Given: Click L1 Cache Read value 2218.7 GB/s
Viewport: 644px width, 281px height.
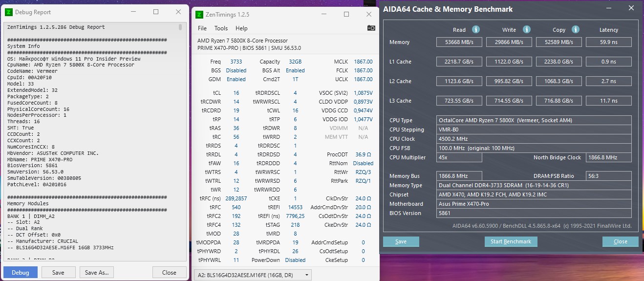Looking at the screenshot, I should [459, 62].
